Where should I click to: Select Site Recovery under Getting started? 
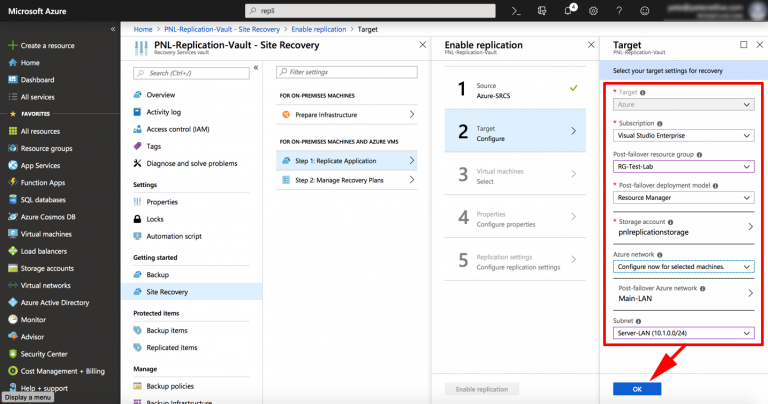tap(192, 292)
